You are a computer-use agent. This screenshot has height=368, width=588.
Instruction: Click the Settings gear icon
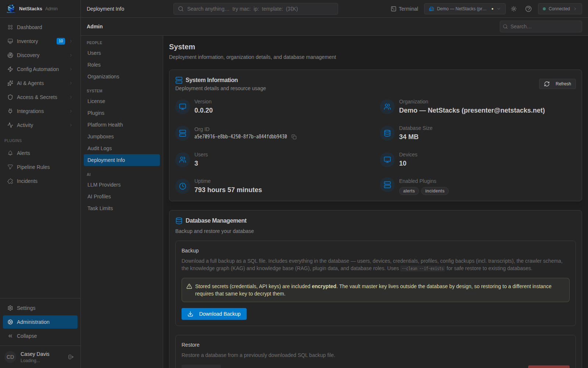10,308
